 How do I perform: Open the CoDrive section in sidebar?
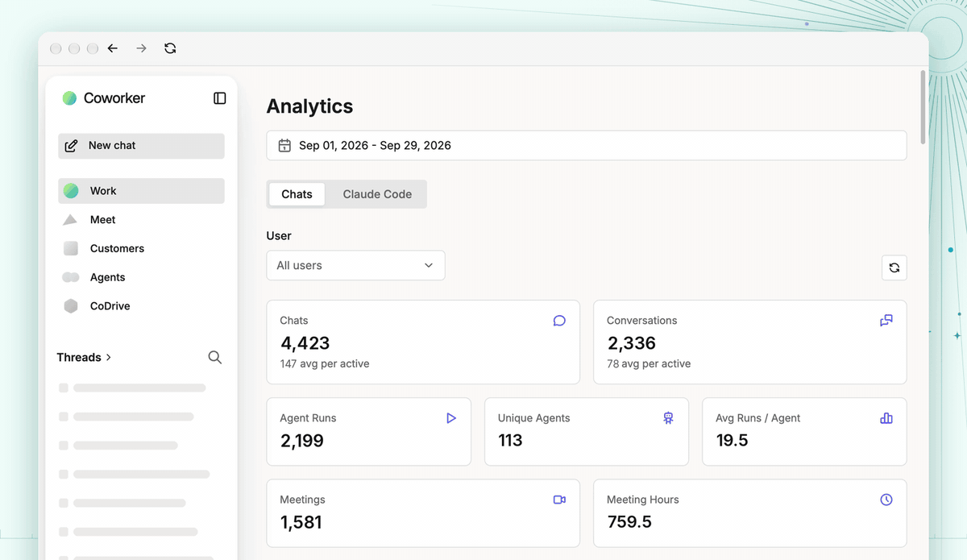[x=141, y=306]
